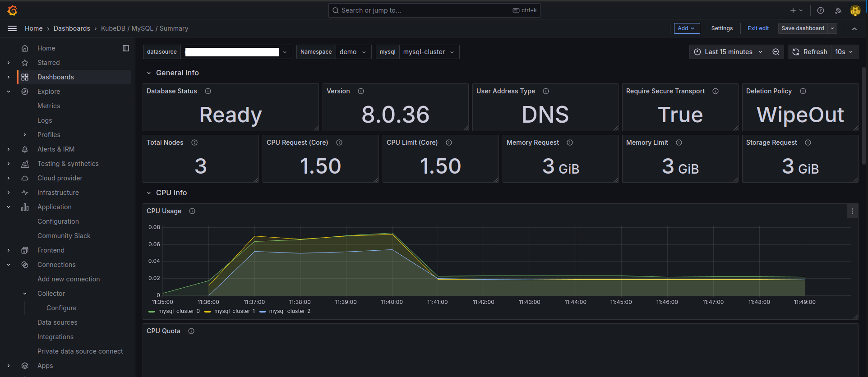The height and width of the screenshot is (377, 868).
Task: Collapse the General Info row
Action: pos(149,73)
